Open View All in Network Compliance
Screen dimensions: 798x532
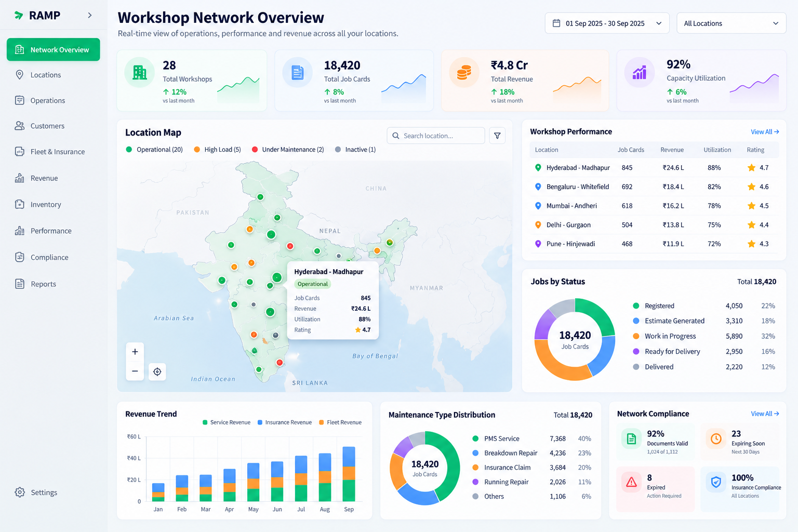(765, 414)
